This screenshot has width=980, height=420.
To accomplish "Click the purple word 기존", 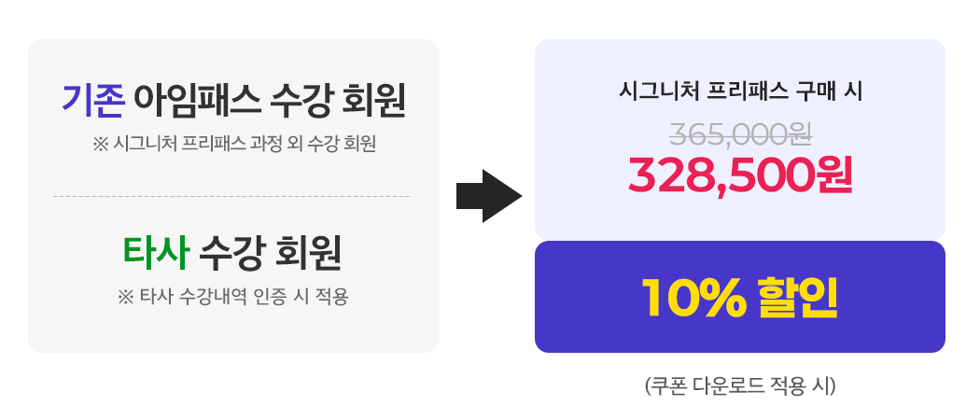I will click(x=93, y=101).
